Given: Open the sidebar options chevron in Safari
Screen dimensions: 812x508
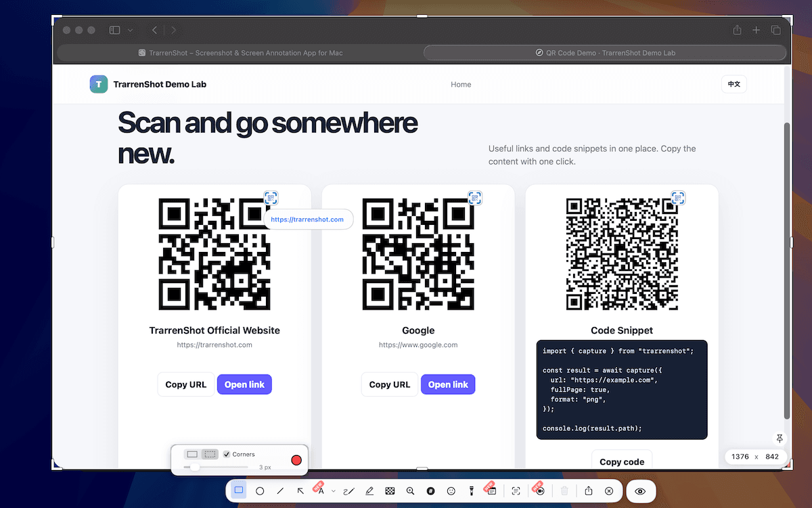Looking at the screenshot, I should (x=130, y=30).
